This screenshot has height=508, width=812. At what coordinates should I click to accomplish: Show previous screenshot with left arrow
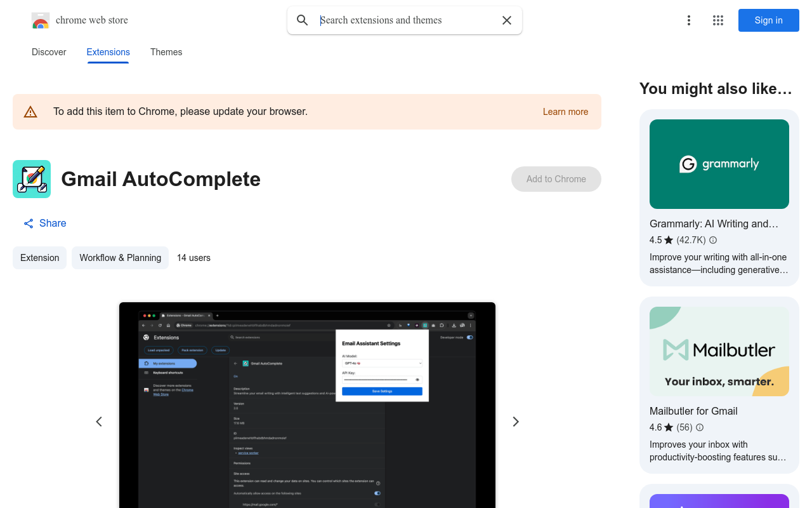[99, 422]
